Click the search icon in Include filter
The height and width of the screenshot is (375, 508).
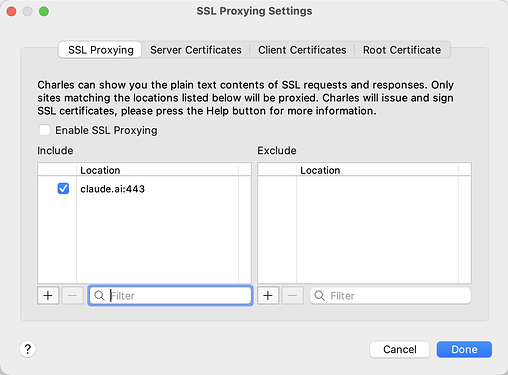[99, 295]
